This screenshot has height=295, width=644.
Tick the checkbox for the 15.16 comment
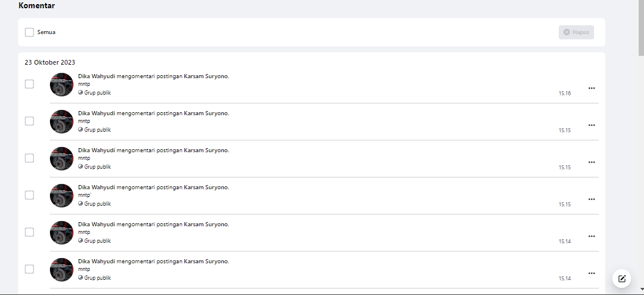coord(29,84)
